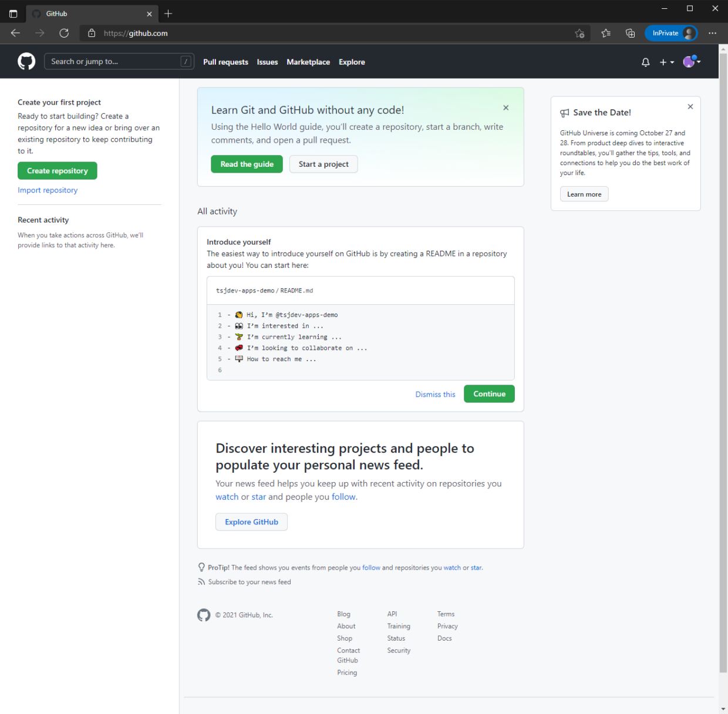
Task: Click the RSS icon next to Subscribe
Action: pos(201,581)
